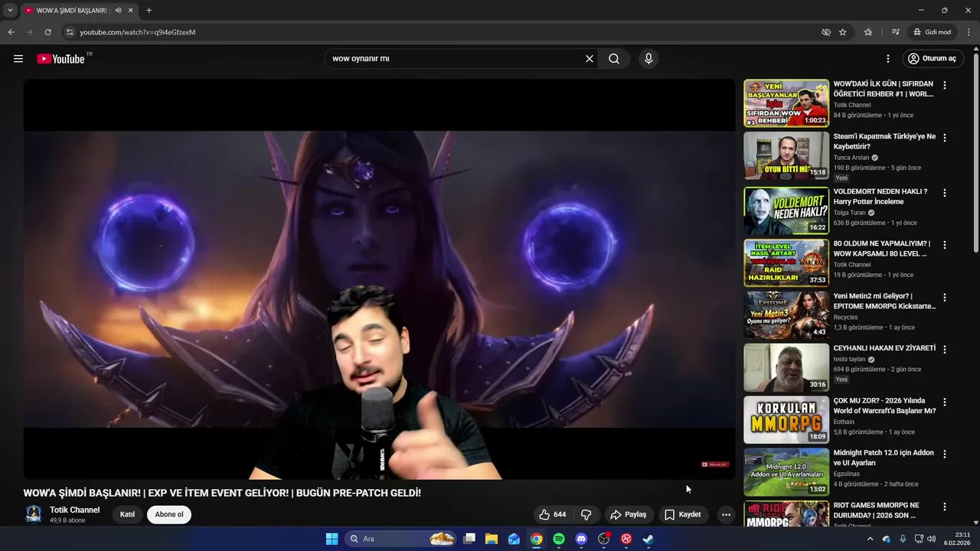Click the Gizli mod incognito indicator

click(933, 32)
